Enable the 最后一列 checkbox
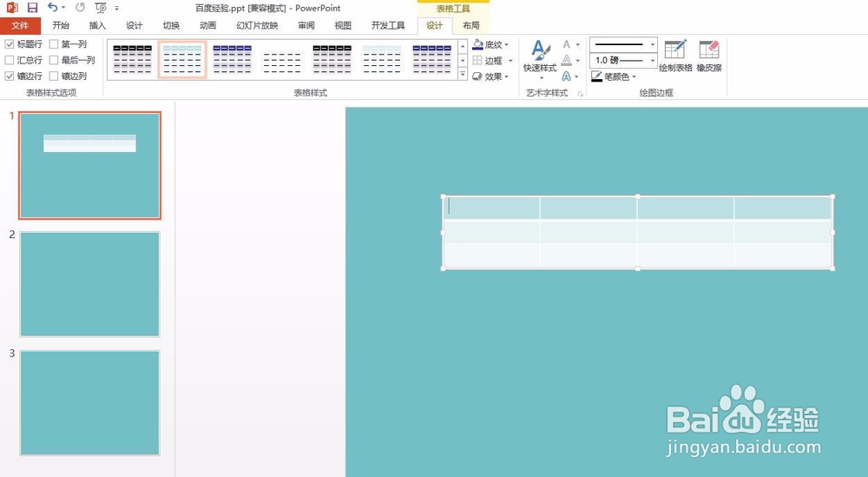Image resolution: width=868 pixels, height=477 pixels. (x=54, y=60)
